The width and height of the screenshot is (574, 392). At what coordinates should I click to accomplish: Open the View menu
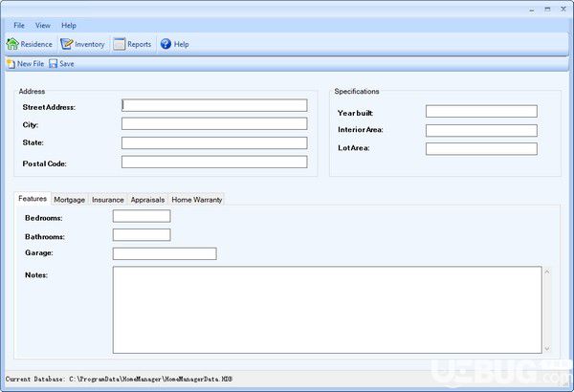click(43, 25)
